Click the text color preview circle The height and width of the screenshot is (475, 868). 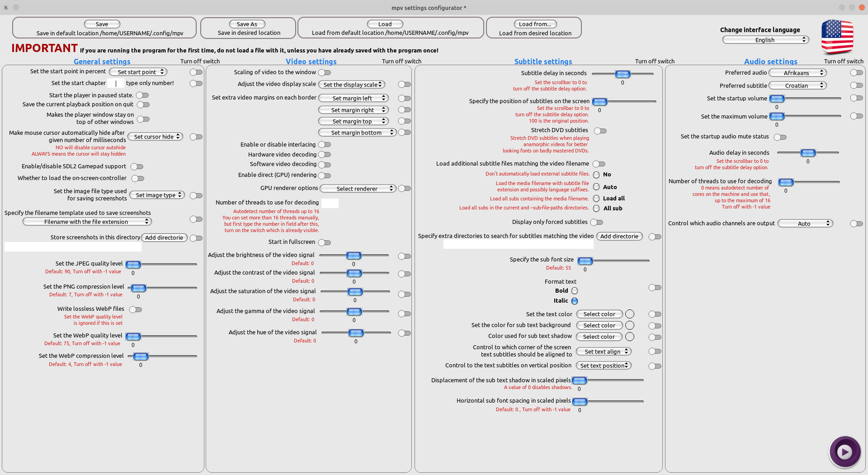coord(630,314)
